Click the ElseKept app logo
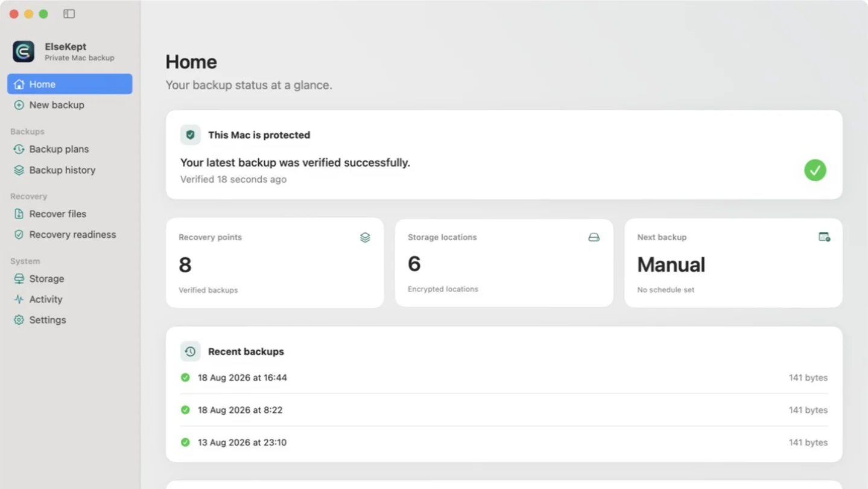Screen dimensions: 868x489 (24, 51)
